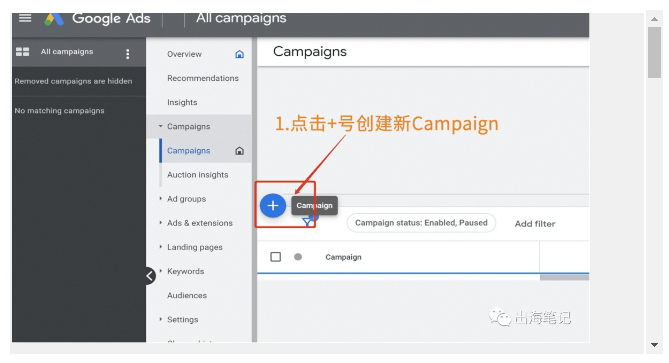Viewport: 669px width, 363px height.
Task: Click the horizontal scrollbar thumb under the table
Action: pos(564,278)
